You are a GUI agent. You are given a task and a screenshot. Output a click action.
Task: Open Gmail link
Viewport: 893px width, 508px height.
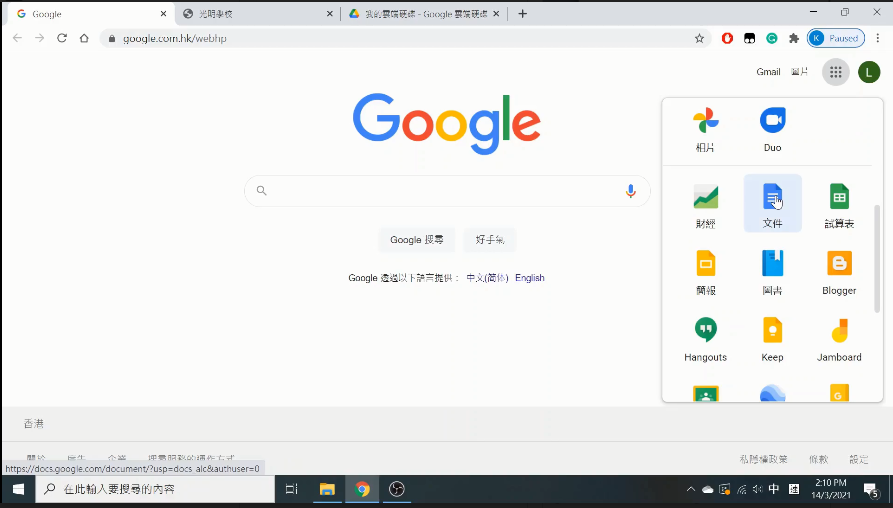click(x=768, y=72)
